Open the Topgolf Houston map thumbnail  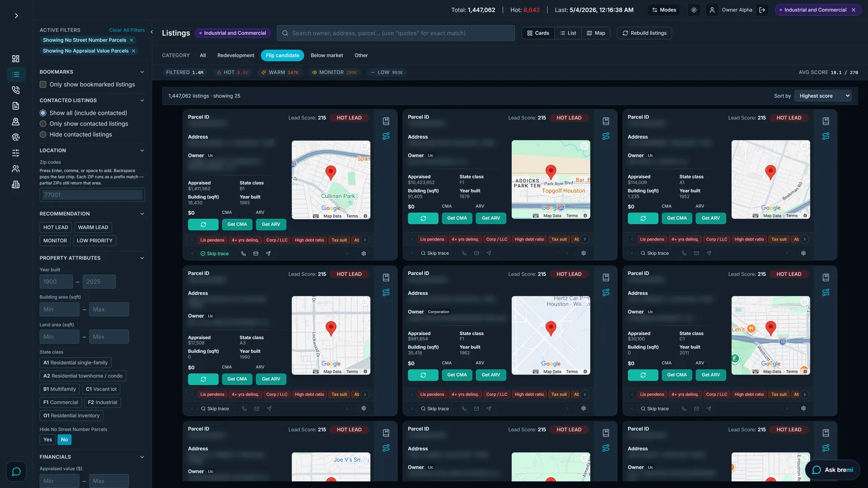click(x=551, y=179)
